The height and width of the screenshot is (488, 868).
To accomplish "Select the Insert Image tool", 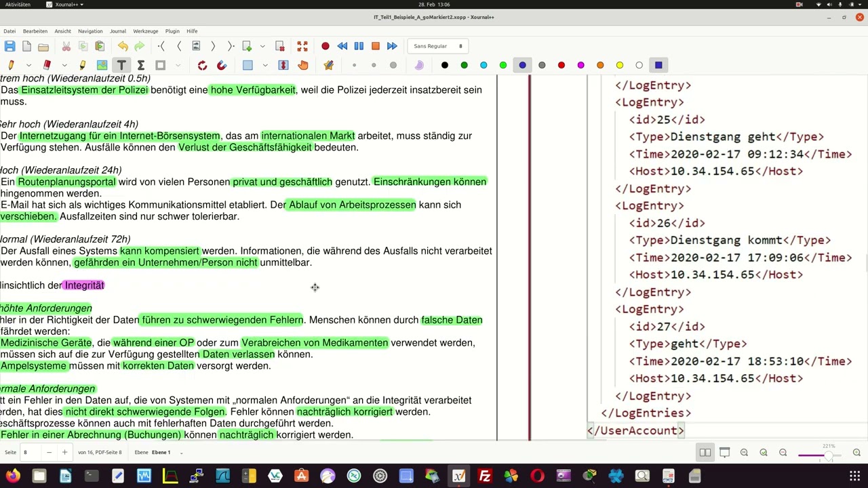I will tap(102, 65).
